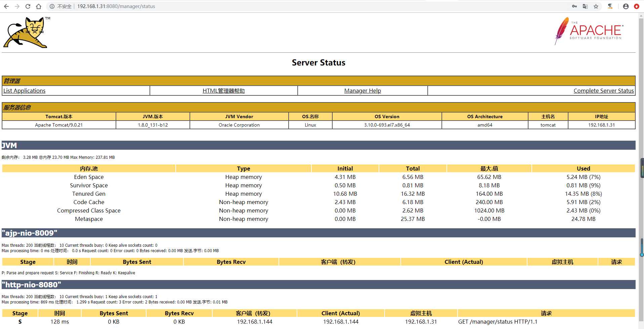Click Used value 14.35 MB (8%)
644x329 pixels.
coord(583,194)
